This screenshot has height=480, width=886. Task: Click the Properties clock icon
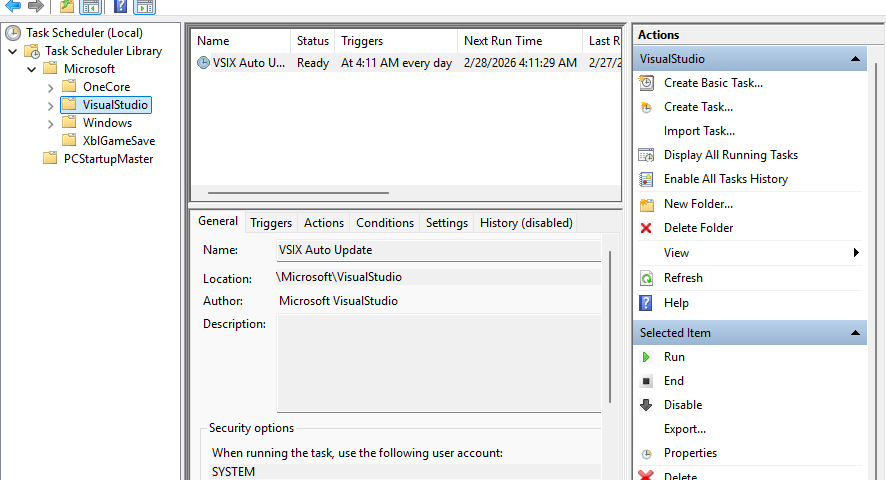(646, 453)
